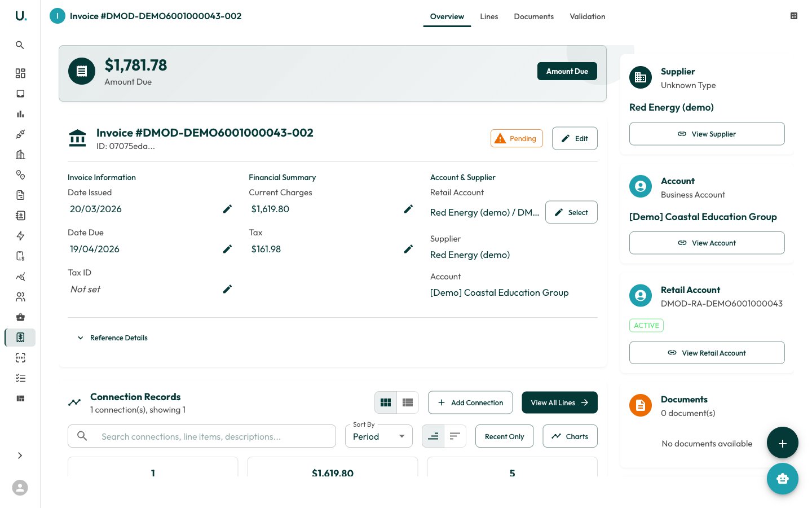Edit the Tax ID field with its pencil icon

point(227,289)
